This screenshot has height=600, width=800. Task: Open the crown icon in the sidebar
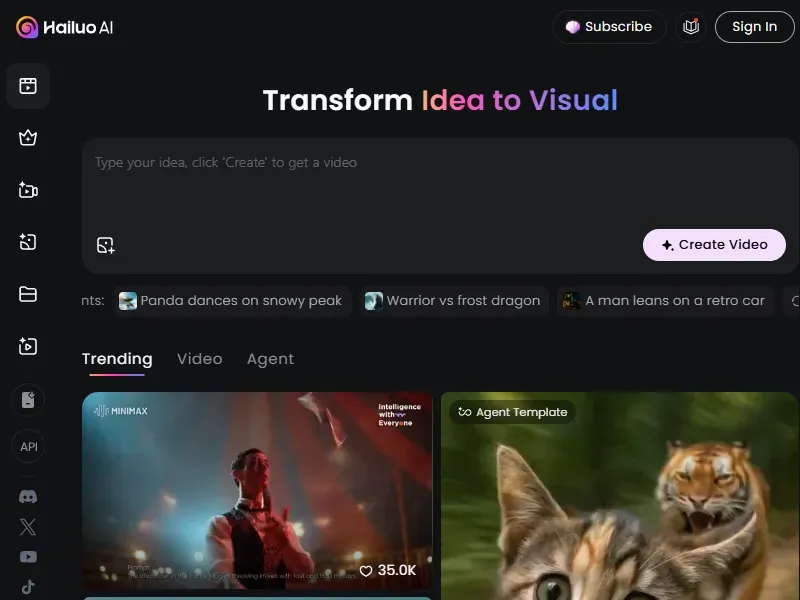click(x=28, y=138)
